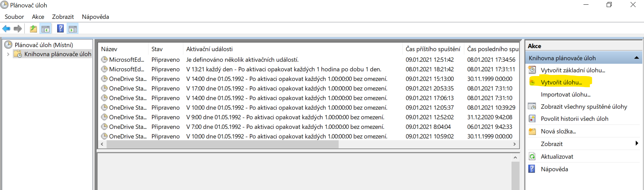Click Vytvořit úlohu... in actions pane
Image resolution: width=644 pixels, height=190 pixels.
(x=561, y=82)
